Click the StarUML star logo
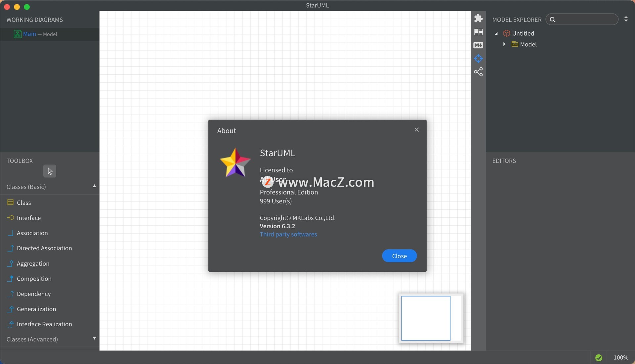The image size is (635, 364). point(235,163)
